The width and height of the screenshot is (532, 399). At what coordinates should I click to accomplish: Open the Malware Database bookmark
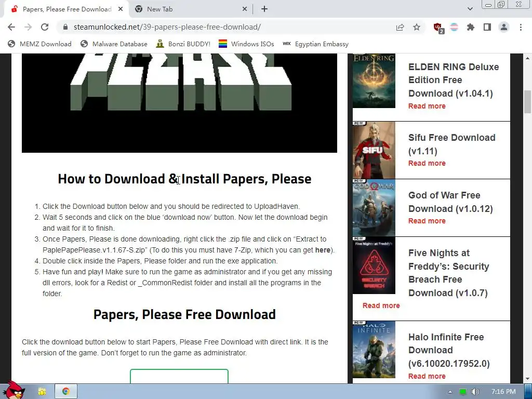(114, 44)
